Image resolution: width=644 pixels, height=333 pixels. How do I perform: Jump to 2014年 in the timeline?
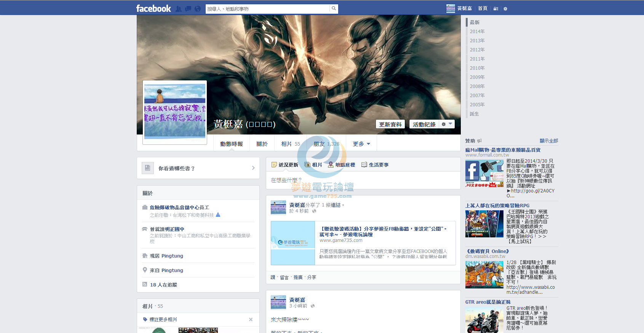(477, 32)
